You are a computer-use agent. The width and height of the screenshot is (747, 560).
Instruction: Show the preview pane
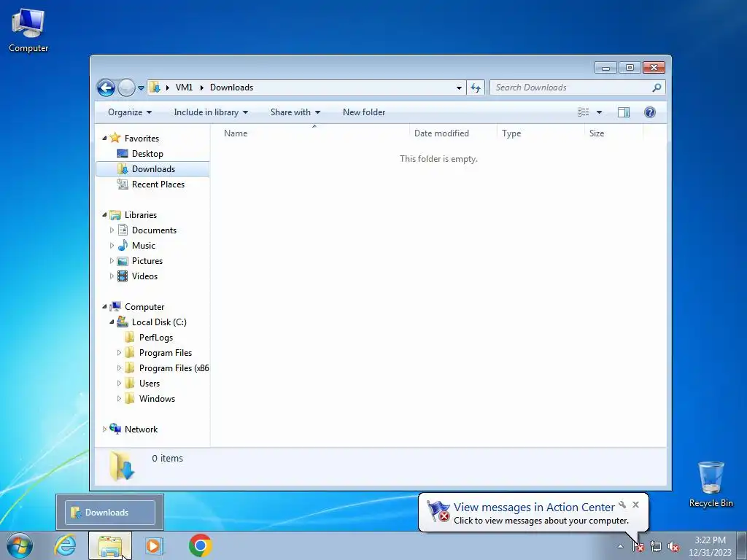[623, 112]
